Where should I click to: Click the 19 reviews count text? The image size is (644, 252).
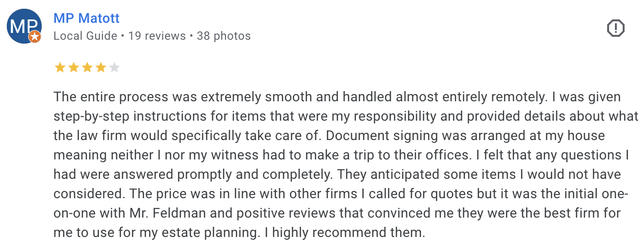point(157,36)
